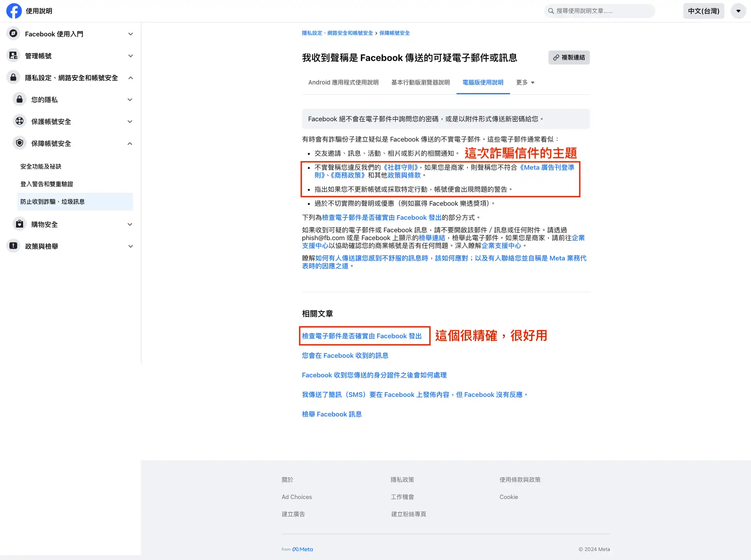Click footer link 隱私政策
The width and height of the screenshot is (751, 560).
(x=402, y=480)
